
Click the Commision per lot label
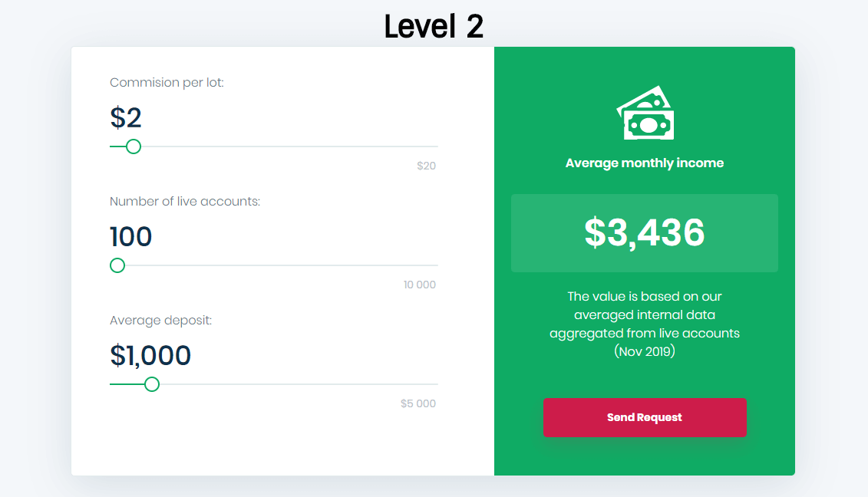[167, 83]
